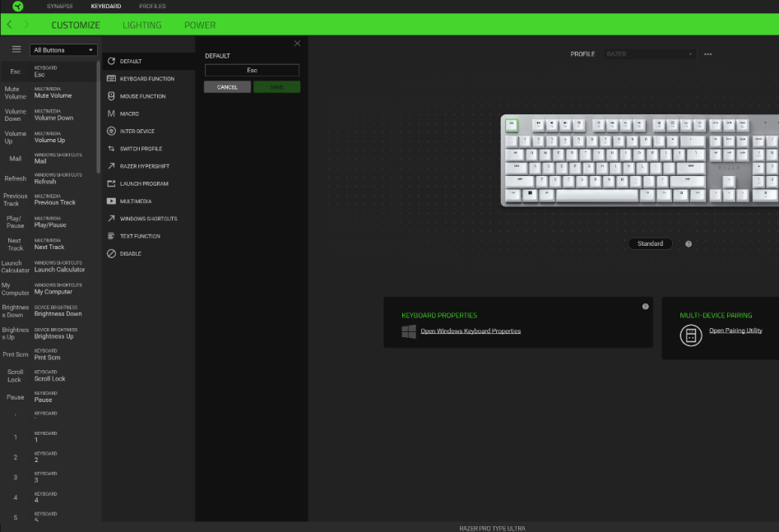Click the Razer logo icon
The width and height of the screenshot is (779, 532).
pyautogui.click(x=16, y=6)
